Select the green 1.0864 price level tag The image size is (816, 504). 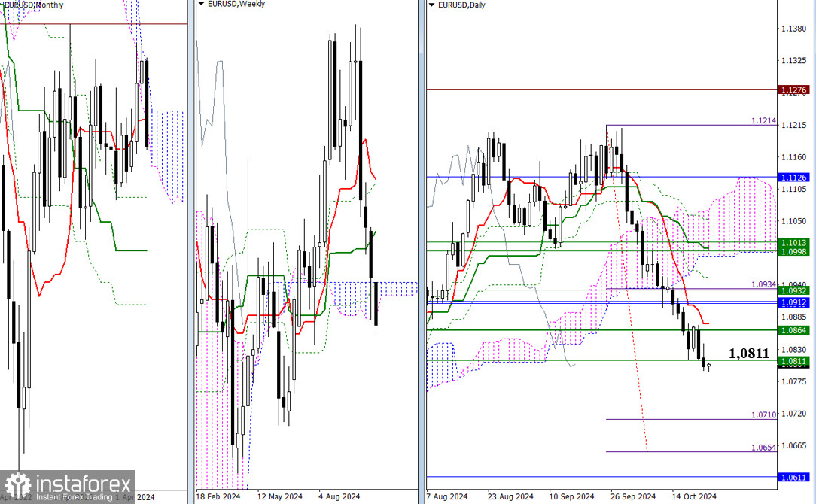(x=793, y=331)
